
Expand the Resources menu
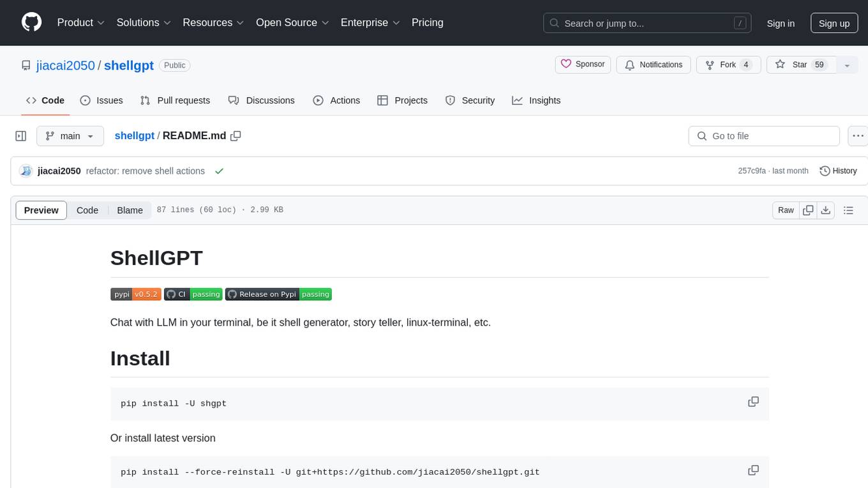point(213,22)
